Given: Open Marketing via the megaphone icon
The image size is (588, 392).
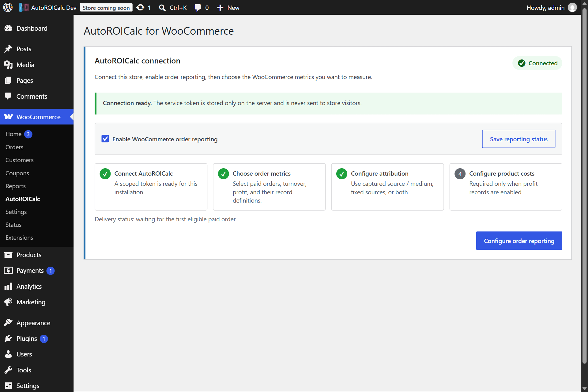Looking at the screenshot, I should [x=8, y=302].
